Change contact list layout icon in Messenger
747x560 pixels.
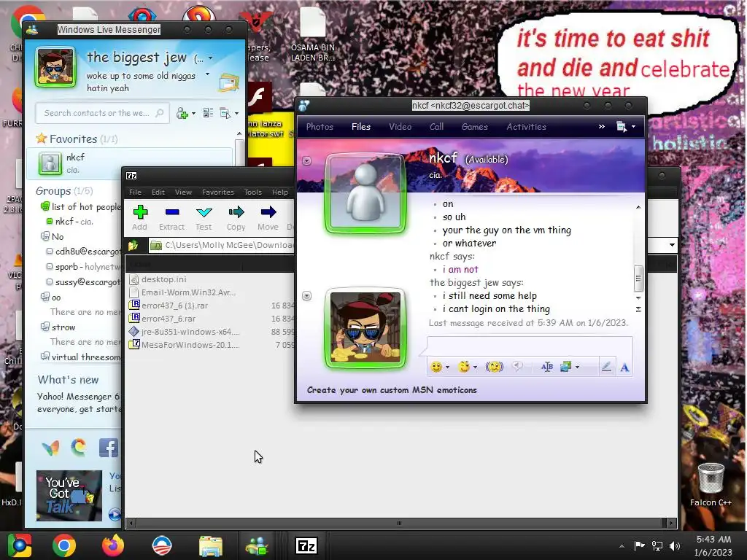click(208, 113)
